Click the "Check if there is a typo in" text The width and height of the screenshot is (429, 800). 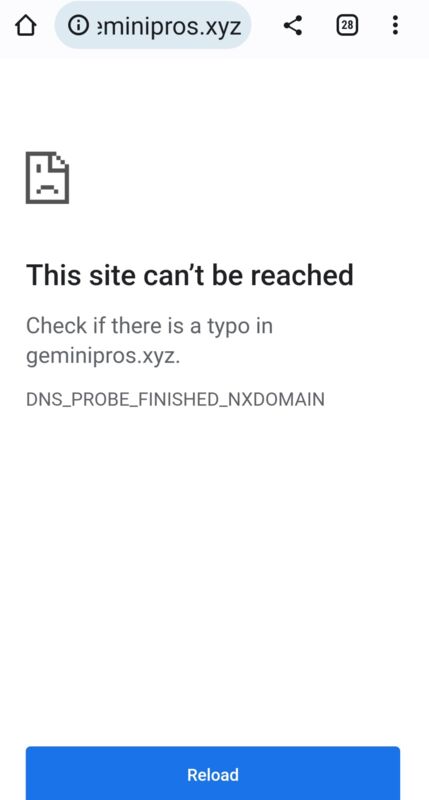(x=149, y=326)
